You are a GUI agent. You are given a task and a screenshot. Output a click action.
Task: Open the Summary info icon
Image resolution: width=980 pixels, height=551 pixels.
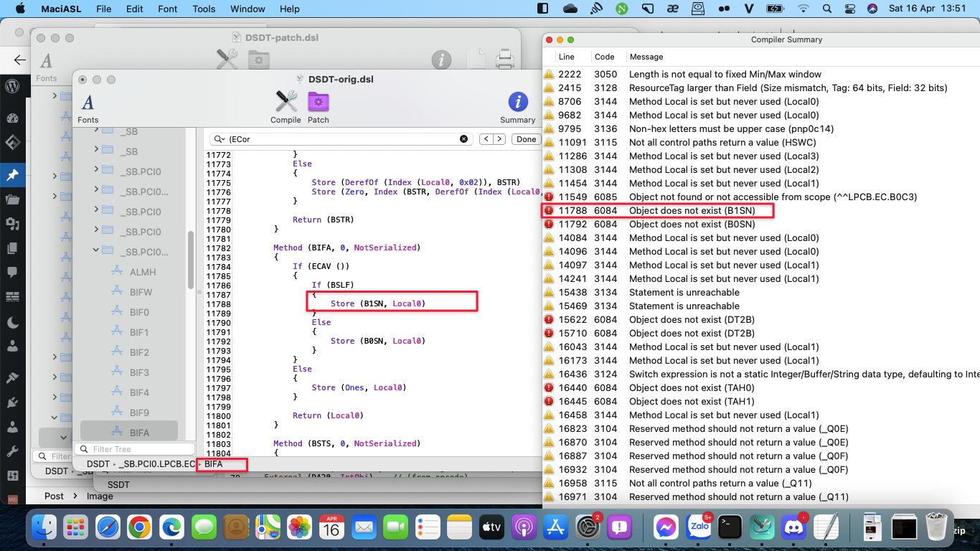[x=517, y=103]
